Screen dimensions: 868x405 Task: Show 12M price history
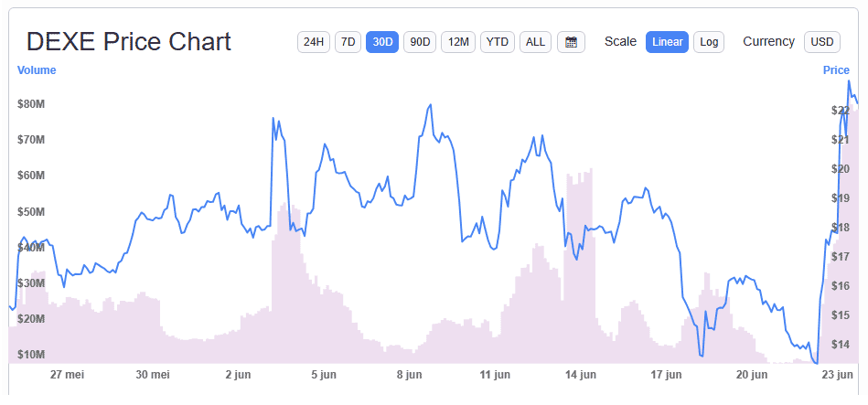point(458,42)
